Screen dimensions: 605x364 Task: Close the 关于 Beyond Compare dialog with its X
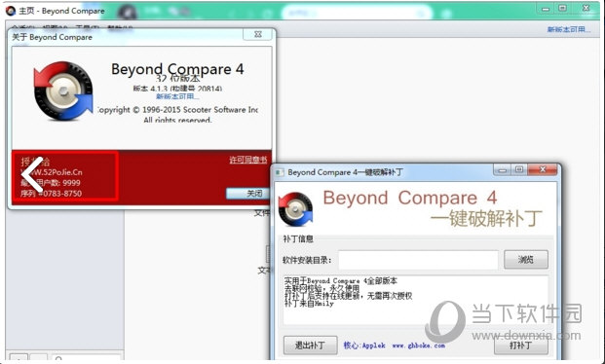tap(258, 34)
